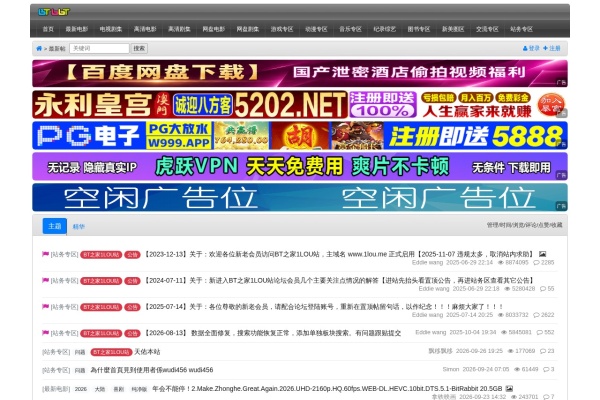Select the 主题 tab

(x=55, y=226)
